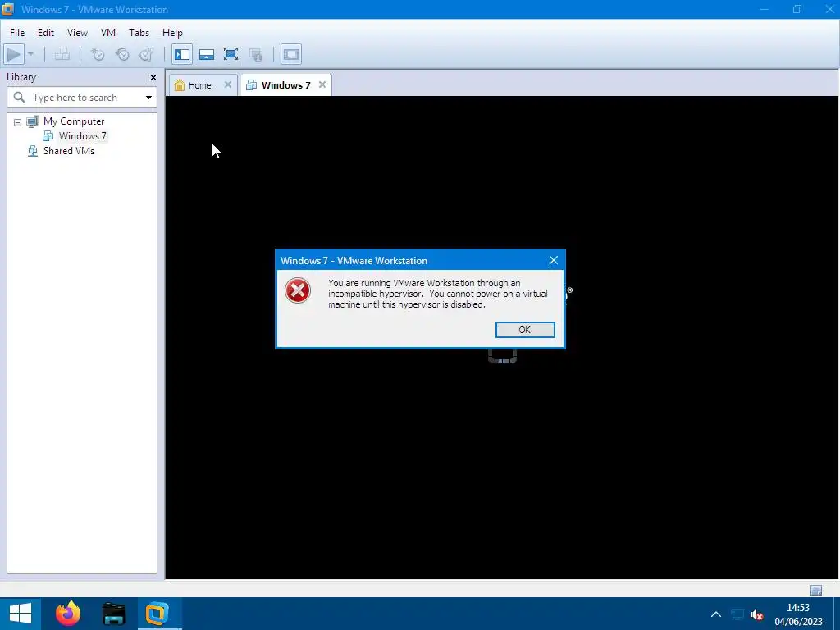Click the network icon in system tray
840x630 pixels.
[737, 614]
